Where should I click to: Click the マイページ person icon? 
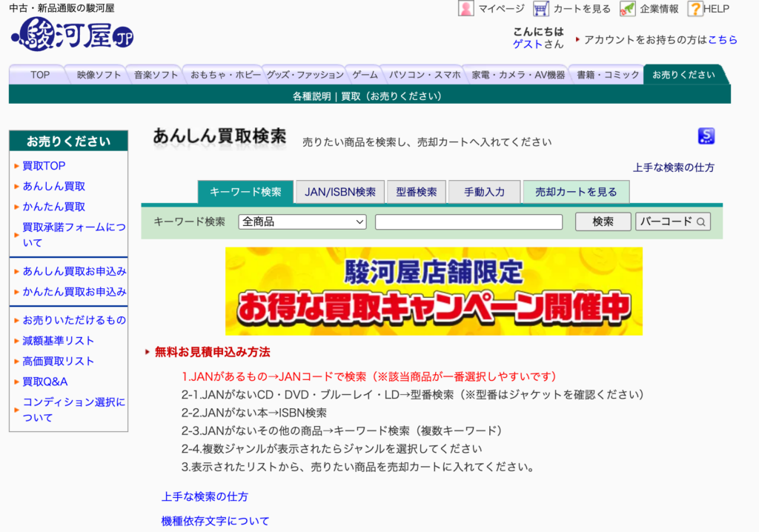tap(465, 8)
